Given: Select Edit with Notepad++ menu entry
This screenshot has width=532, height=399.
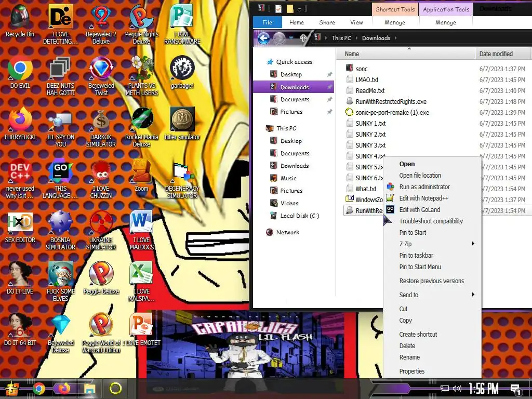Looking at the screenshot, I should 432,198.
